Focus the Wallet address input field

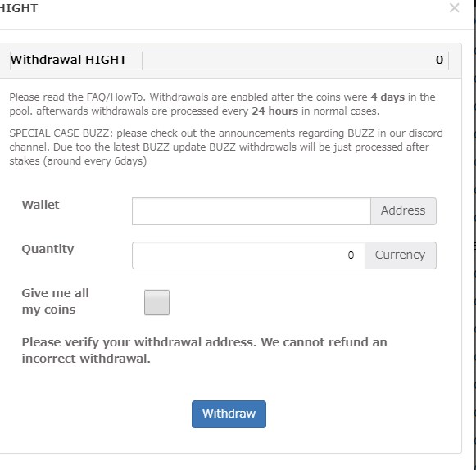252,211
